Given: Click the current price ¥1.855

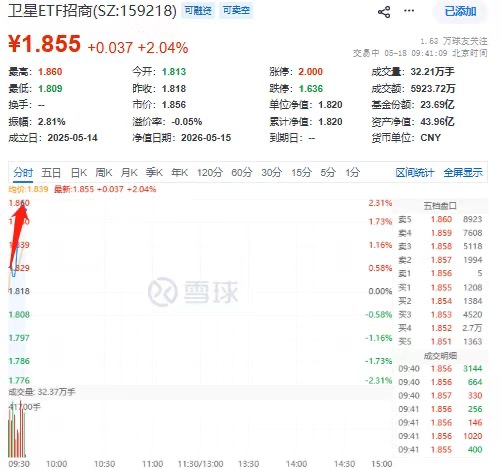Looking at the screenshot, I should point(44,44).
